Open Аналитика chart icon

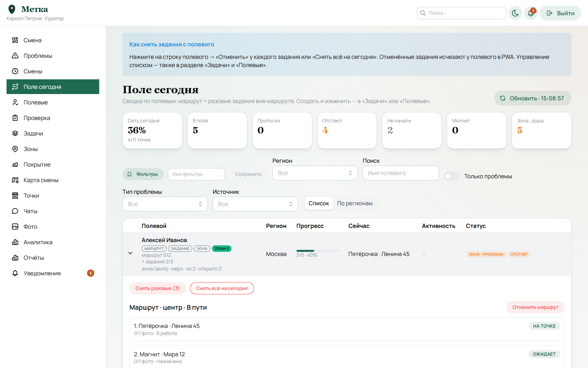15,242
